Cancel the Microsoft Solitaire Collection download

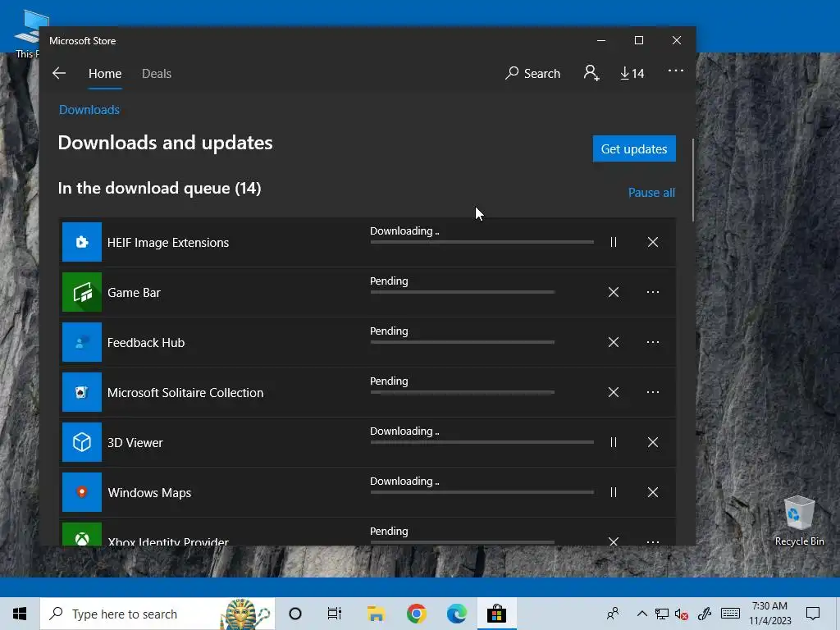(x=614, y=392)
